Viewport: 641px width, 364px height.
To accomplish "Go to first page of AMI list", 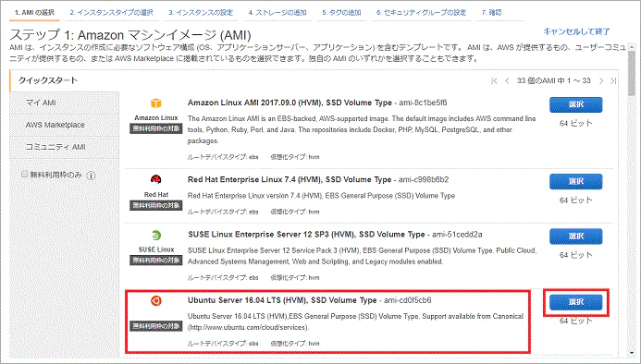I will click(494, 81).
